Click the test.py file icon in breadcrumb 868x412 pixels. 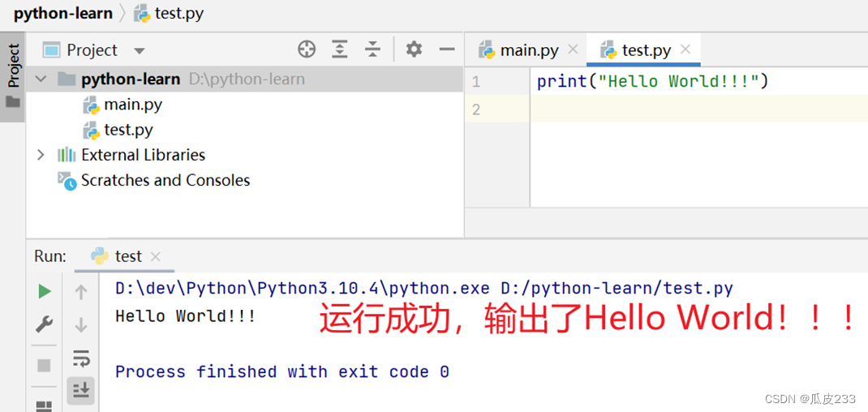click(143, 13)
